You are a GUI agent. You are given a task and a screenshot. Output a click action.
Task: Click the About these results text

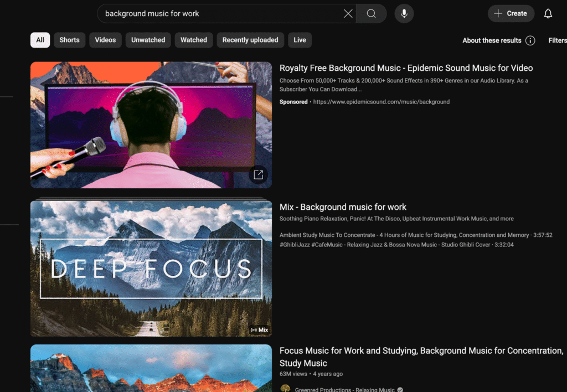click(x=492, y=40)
